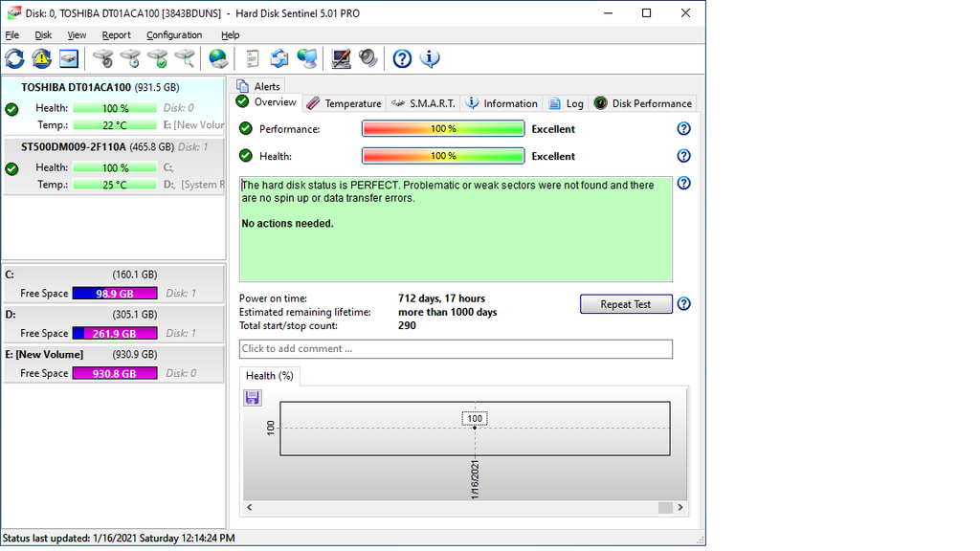The width and height of the screenshot is (980, 551).
Task: Open the Log tab
Action: point(567,103)
